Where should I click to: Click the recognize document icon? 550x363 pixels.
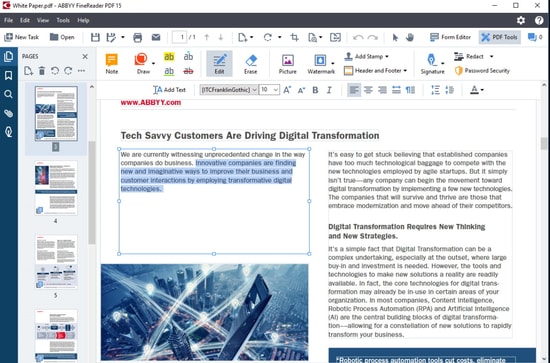[313, 37]
